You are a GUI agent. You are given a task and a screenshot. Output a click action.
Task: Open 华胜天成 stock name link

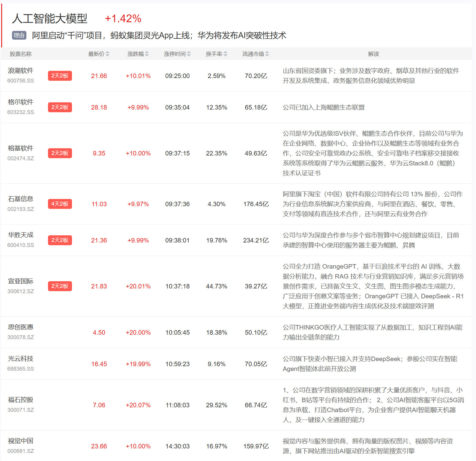(21, 235)
